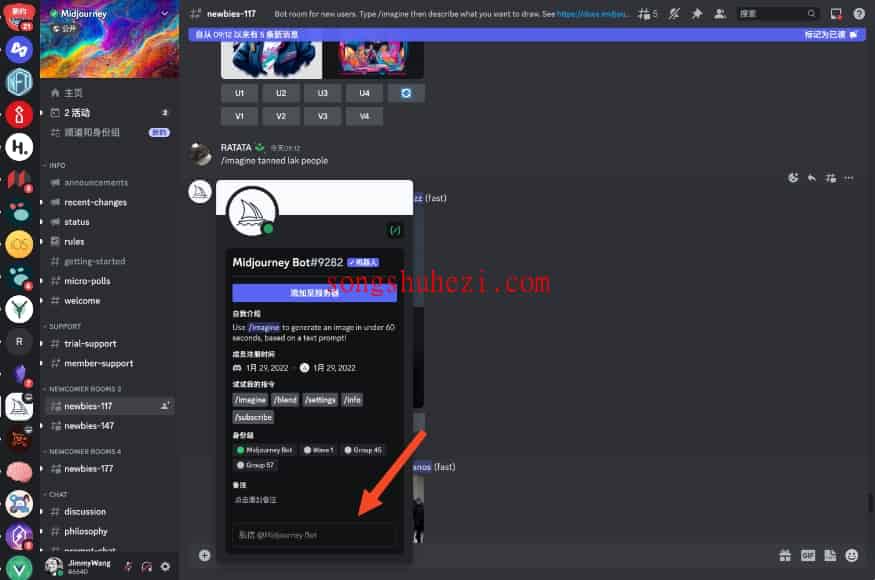Viewport: 875px width, 580px height.
Task: Create variation with V2 button
Action: pyautogui.click(x=281, y=116)
